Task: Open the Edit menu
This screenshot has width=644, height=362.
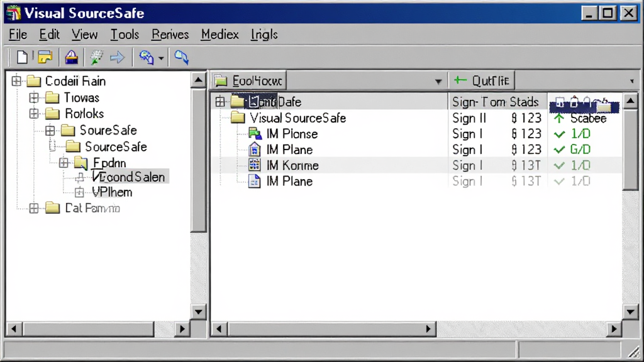Action: coord(49,35)
